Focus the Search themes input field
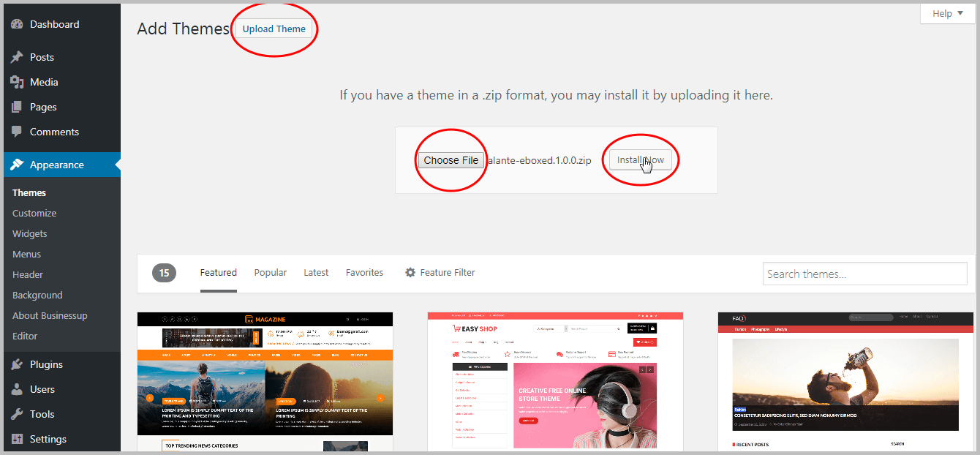Image resolution: width=980 pixels, height=455 pixels. click(864, 274)
